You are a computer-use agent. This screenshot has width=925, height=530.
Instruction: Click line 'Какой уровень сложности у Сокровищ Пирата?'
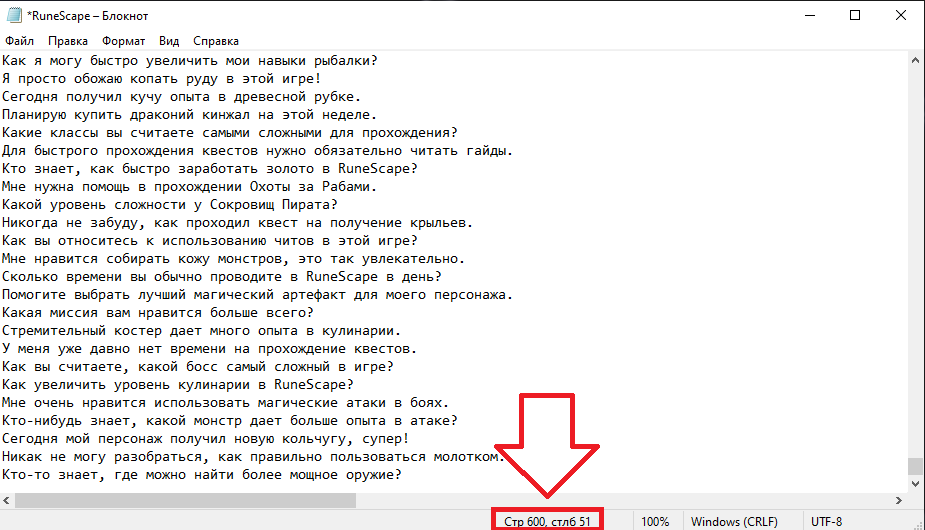click(170, 205)
